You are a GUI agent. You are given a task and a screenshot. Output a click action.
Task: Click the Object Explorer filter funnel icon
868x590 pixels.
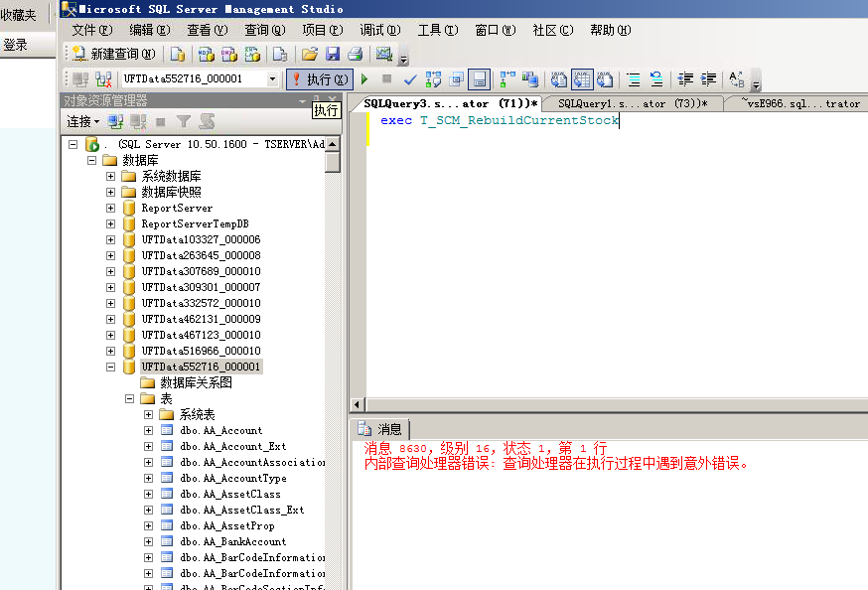[183, 121]
